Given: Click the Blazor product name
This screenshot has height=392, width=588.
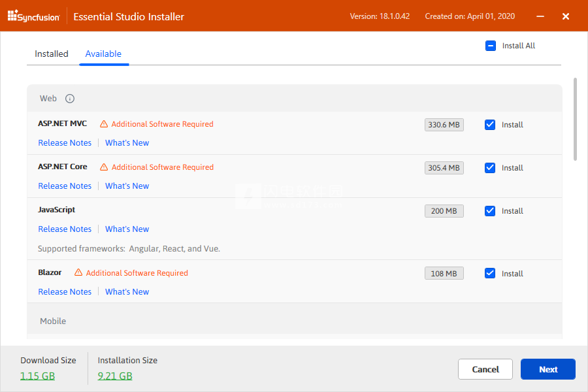Looking at the screenshot, I should [50, 272].
